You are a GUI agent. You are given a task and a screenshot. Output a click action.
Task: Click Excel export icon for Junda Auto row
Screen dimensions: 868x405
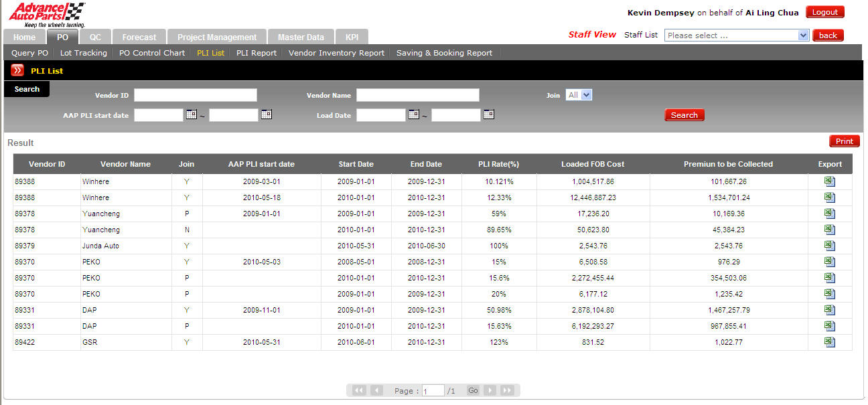(830, 246)
